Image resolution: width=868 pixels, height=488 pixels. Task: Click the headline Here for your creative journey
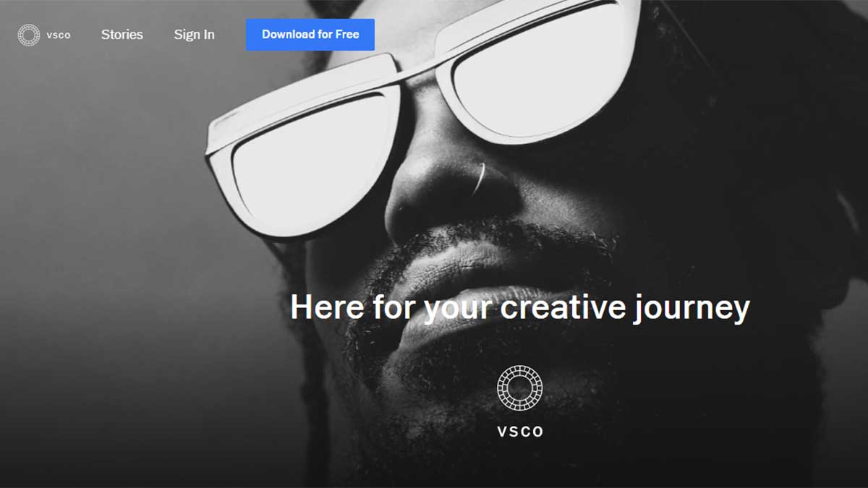click(x=519, y=308)
